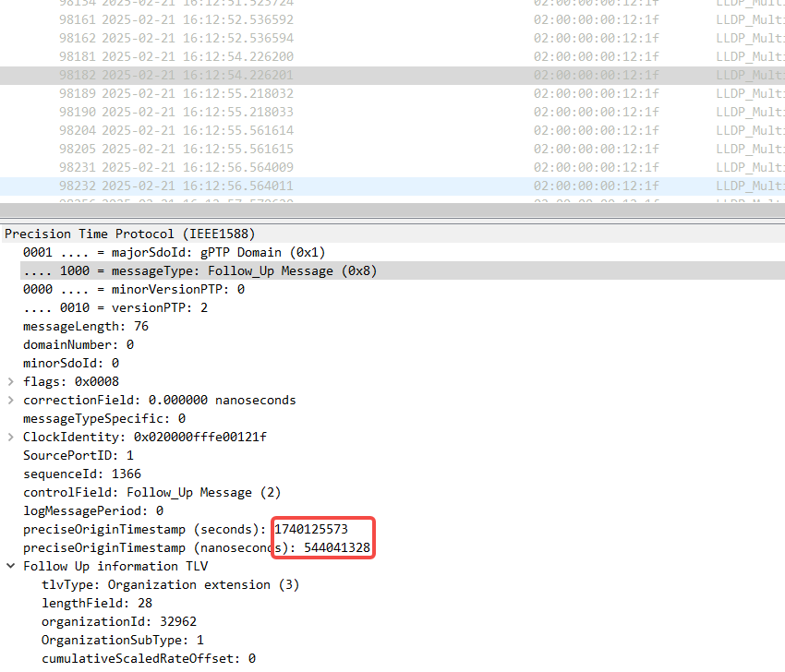This screenshot has height=672, width=785.
Task: Expand the correctionField entry
Action: tap(9, 400)
